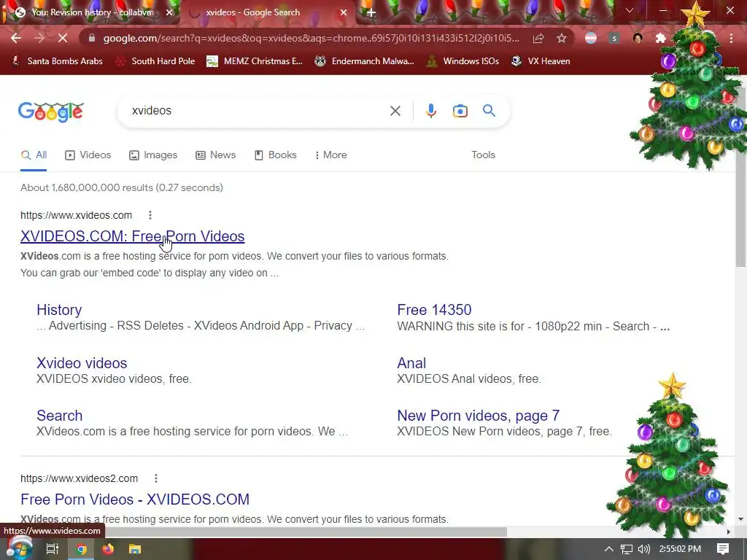Open the South Hard Pole bookmark

pyautogui.click(x=155, y=61)
